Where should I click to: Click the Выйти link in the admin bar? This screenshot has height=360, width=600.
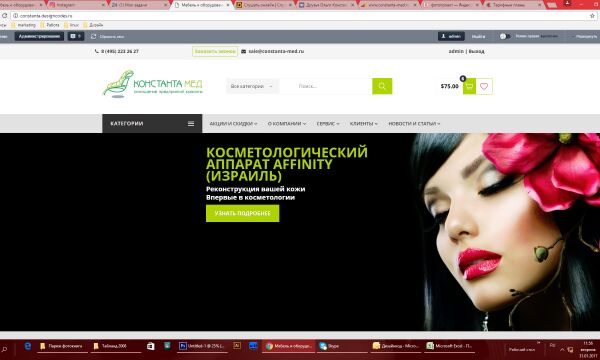(478, 36)
